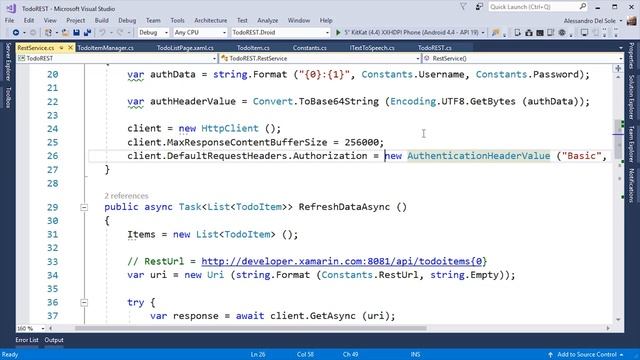Save the current file with the floppy icon
Viewport: 640px width, 360px height.
[x=76, y=32]
